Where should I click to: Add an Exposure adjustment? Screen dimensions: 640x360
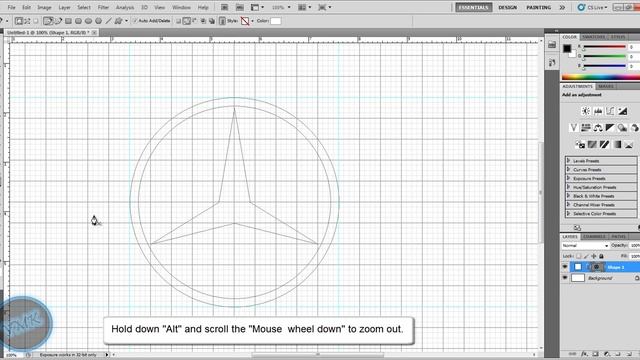[x=622, y=111]
